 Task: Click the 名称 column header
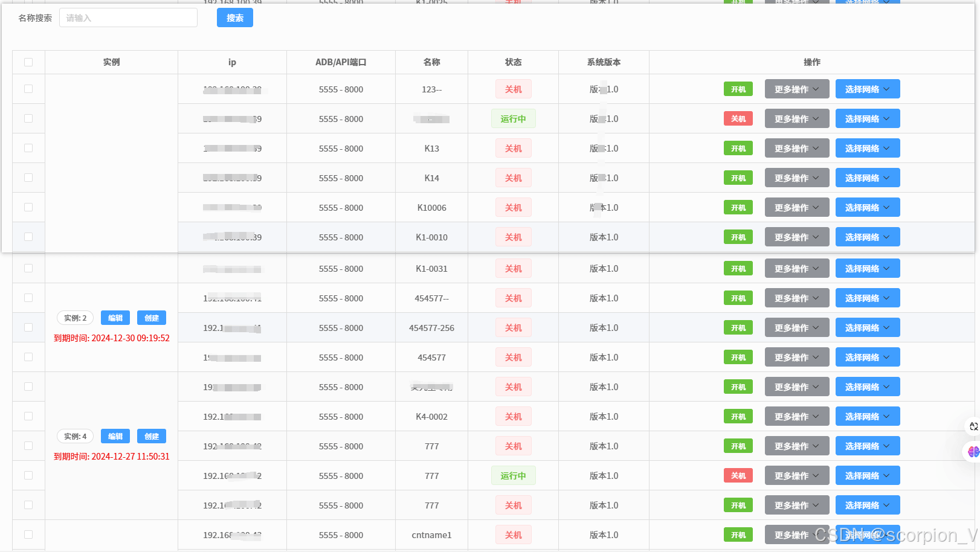[431, 62]
